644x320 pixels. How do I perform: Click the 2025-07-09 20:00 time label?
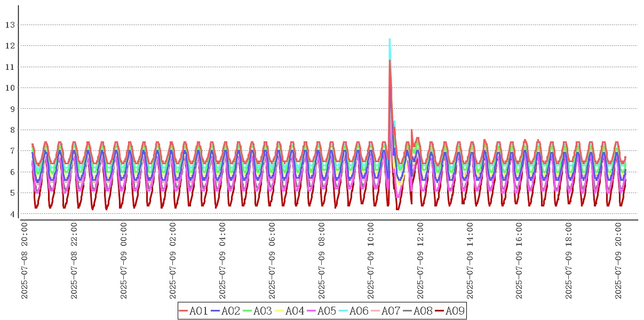(x=618, y=261)
